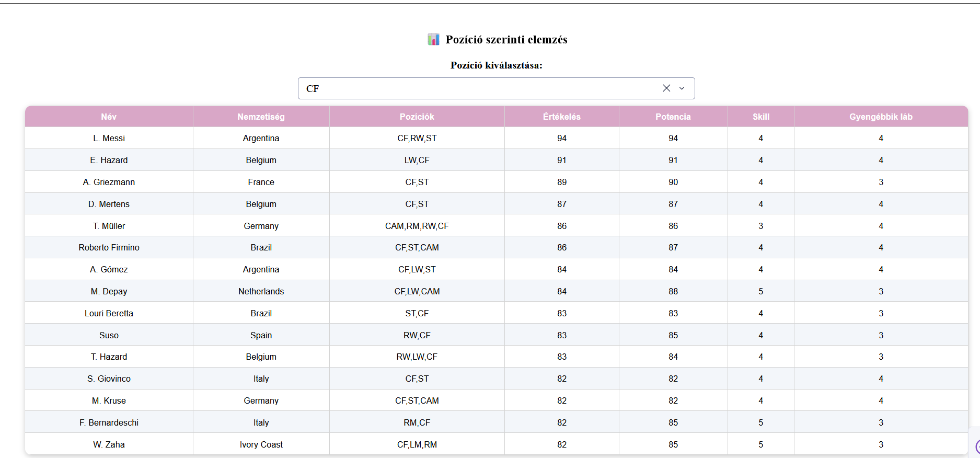Select the L. Messi name cell
This screenshot has width=980, height=458.
[x=109, y=138]
